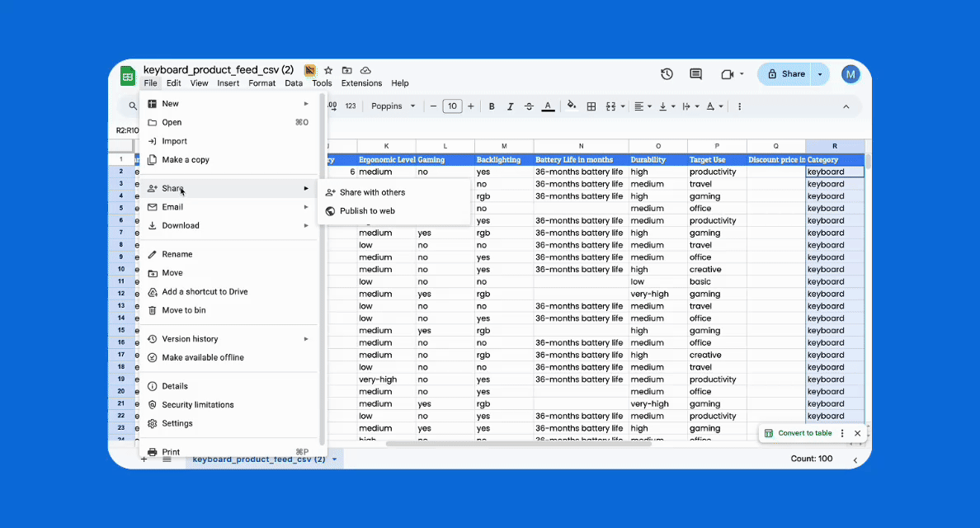Click the bold formatting icon
The image size is (980, 528).
click(492, 106)
